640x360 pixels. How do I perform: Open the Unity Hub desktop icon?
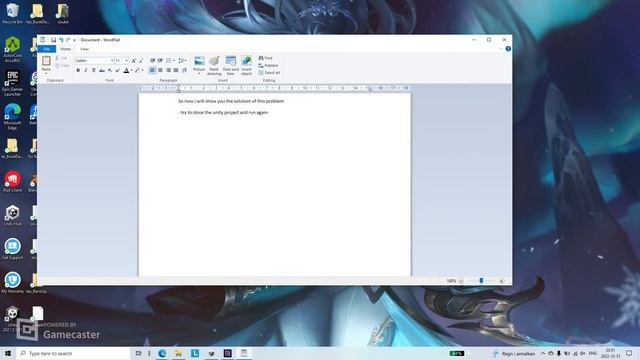[x=12, y=216]
